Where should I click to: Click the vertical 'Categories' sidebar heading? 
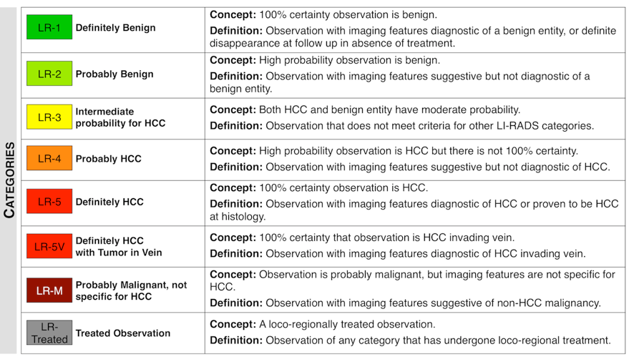(9, 180)
